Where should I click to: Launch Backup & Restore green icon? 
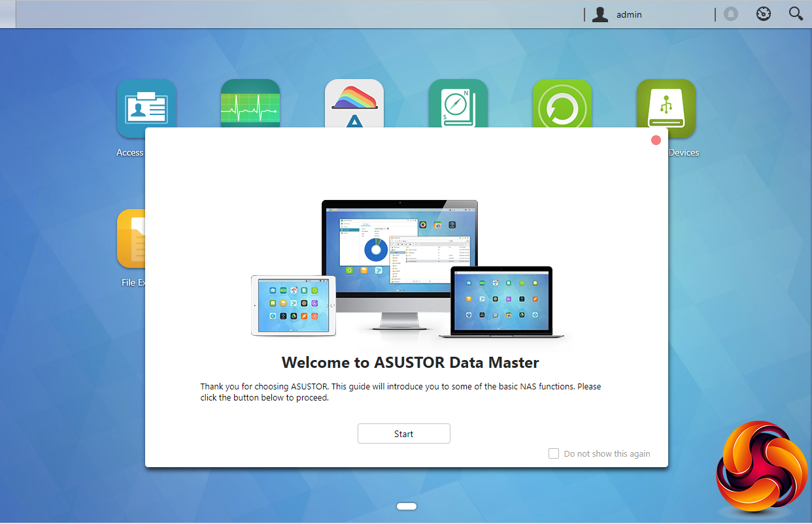click(562, 103)
